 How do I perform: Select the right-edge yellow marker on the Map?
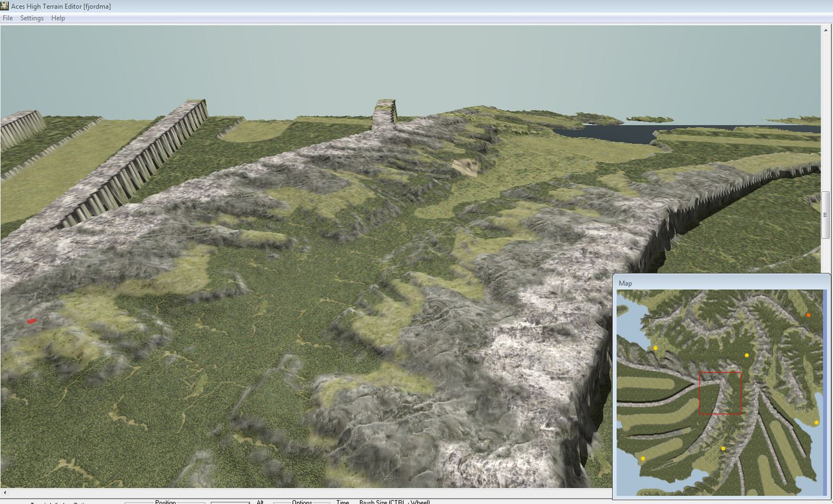tap(817, 423)
